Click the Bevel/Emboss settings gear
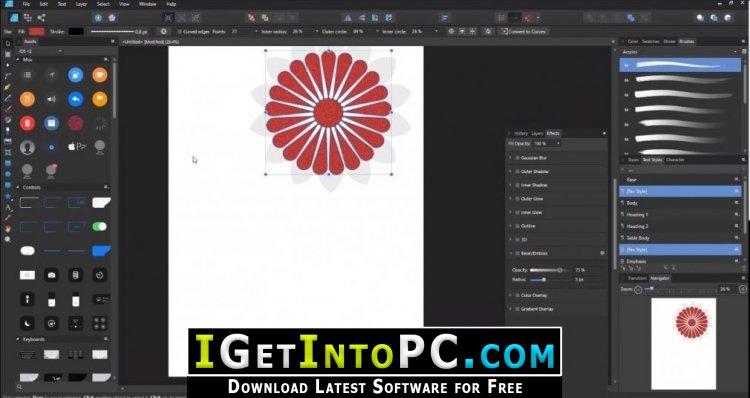Screen dimensions: 750x398 click(x=602, y=253)
